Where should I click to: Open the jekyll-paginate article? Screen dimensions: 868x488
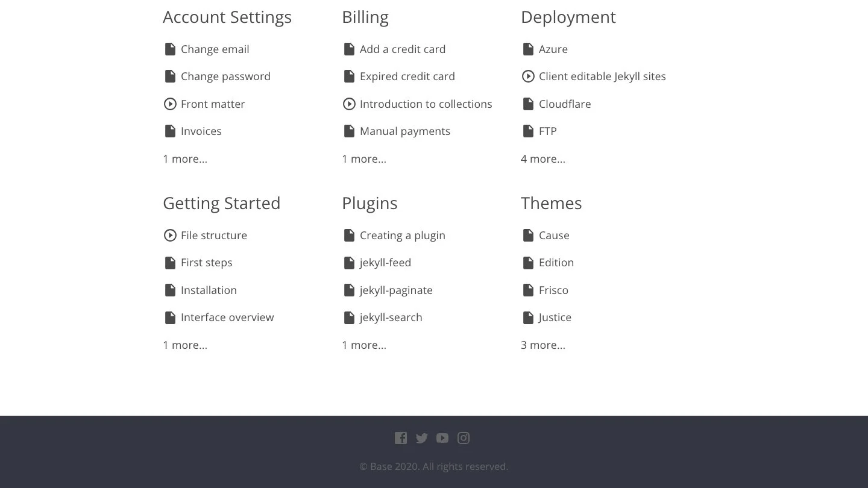396,290
